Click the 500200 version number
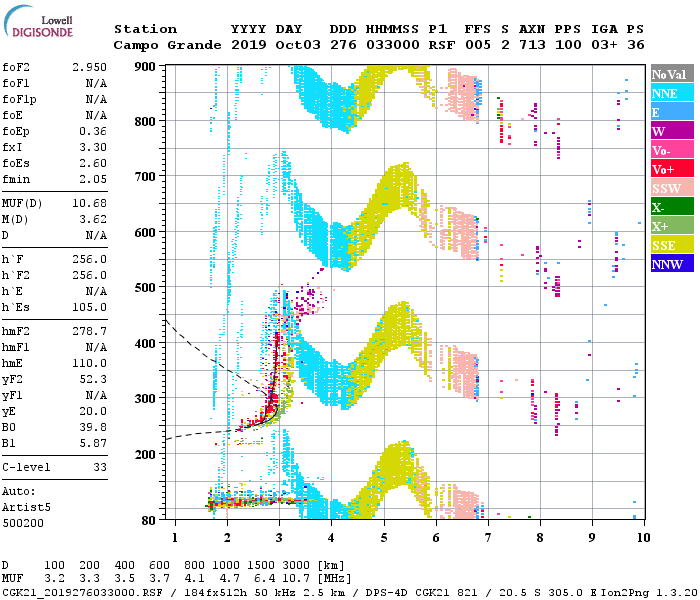The image size is (700, 600). click(23, 523)
